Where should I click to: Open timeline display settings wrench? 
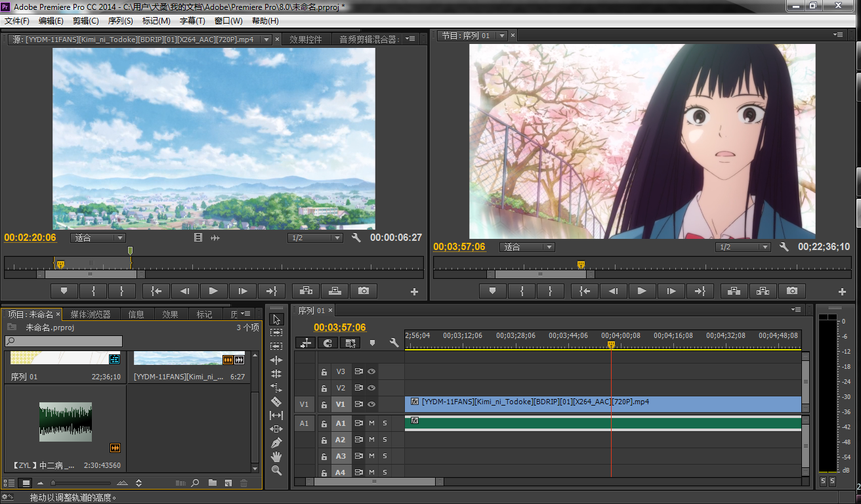[x=394, y=343]
